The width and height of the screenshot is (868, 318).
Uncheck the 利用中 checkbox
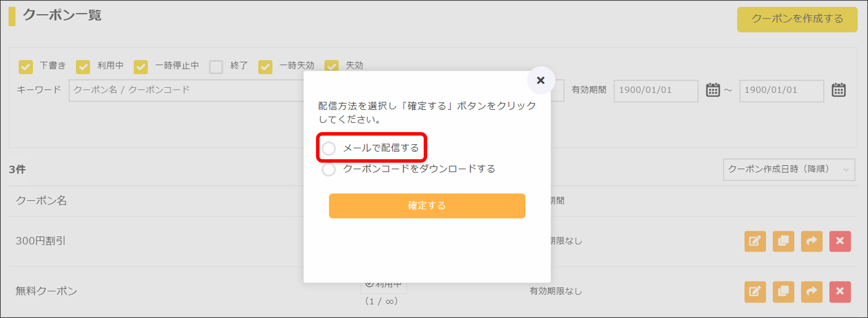pos(83,67)
